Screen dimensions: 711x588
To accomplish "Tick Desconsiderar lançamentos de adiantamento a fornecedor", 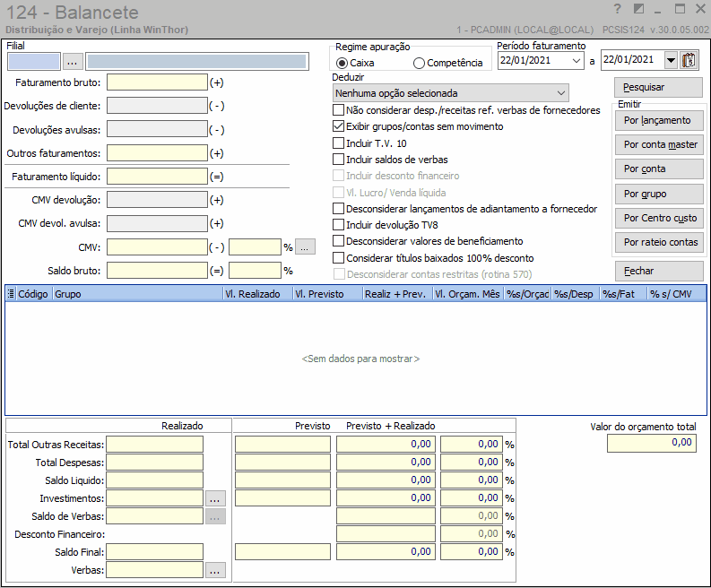I will tap(338, 209).
